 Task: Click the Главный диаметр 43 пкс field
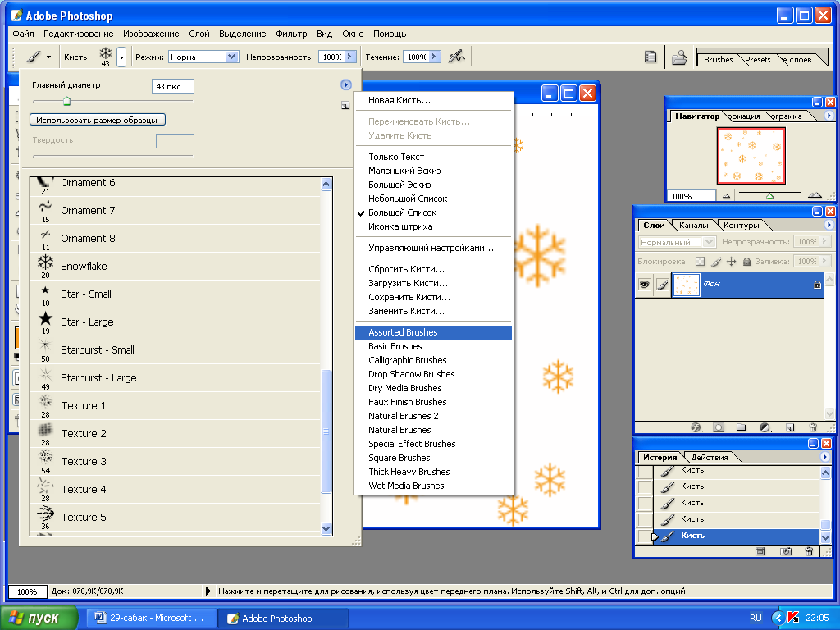pyautogui.click(x=172, y=86)
